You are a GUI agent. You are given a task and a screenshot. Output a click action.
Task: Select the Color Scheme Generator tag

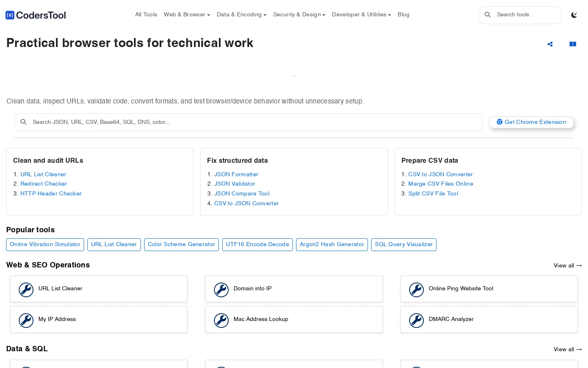(x=181, y=245)
